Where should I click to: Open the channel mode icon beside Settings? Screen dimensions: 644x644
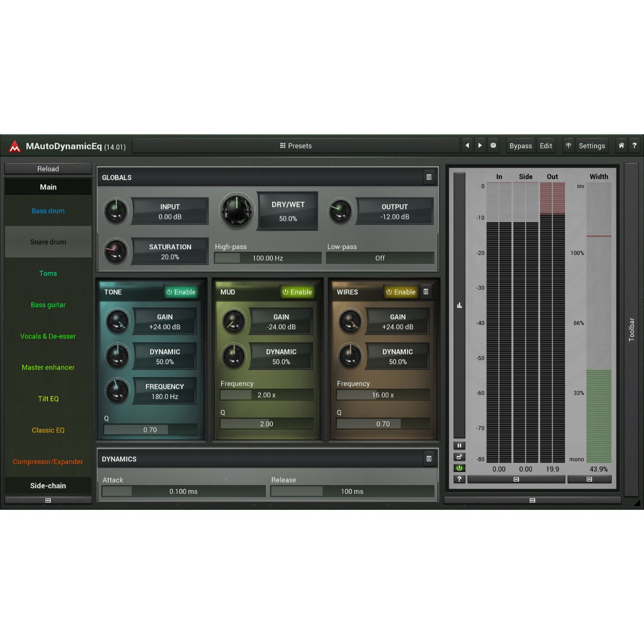(568, 146)
